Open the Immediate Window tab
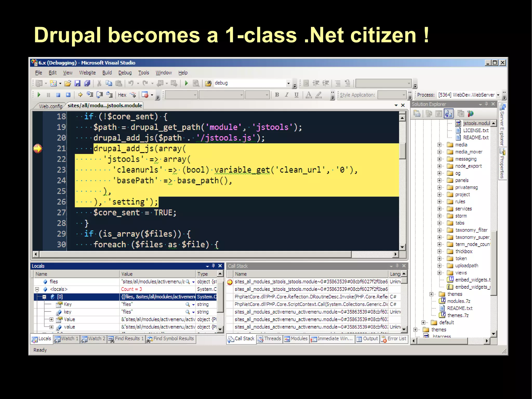The image size is (532, 399). 332,339
